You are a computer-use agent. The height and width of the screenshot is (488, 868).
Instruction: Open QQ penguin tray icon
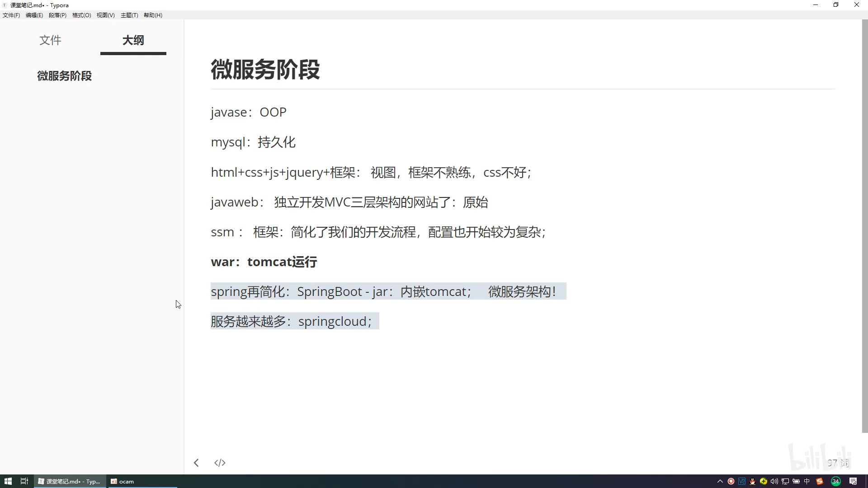(752, 481)
